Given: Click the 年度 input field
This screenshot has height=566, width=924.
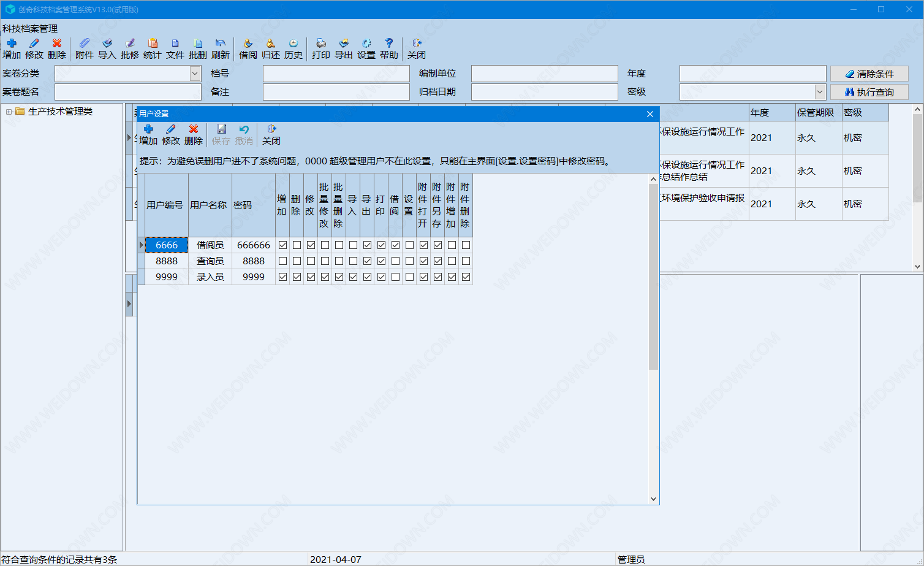Looking at the screenshot, I should click(753, 74).
